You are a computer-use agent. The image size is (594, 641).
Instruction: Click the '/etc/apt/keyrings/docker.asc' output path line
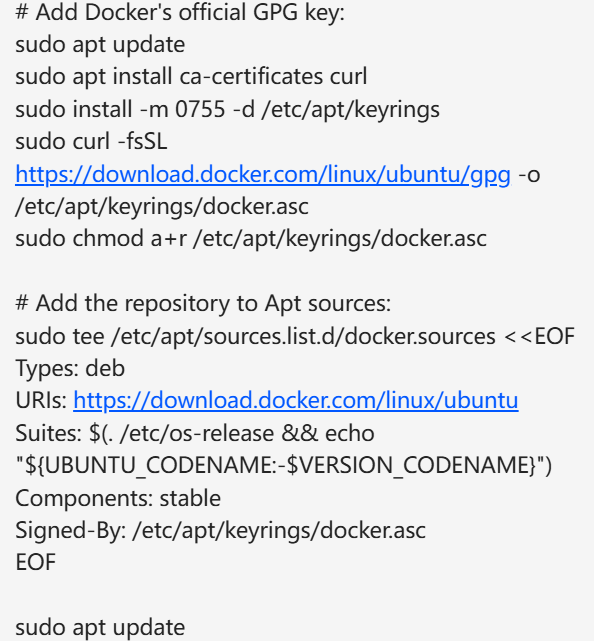click(x=162, y=206)
